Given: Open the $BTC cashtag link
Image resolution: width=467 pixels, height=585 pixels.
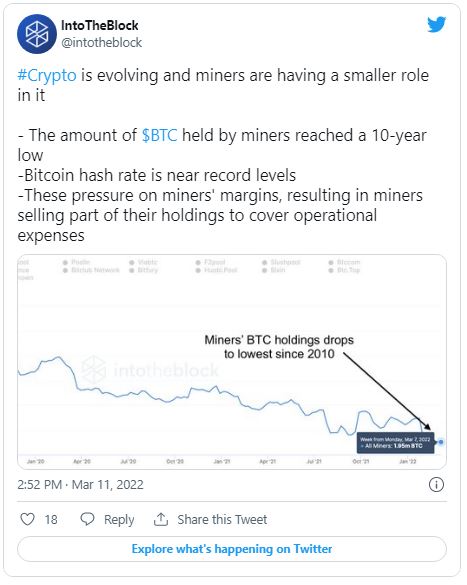Looking at the screenshot, I should tap(160, 135).
